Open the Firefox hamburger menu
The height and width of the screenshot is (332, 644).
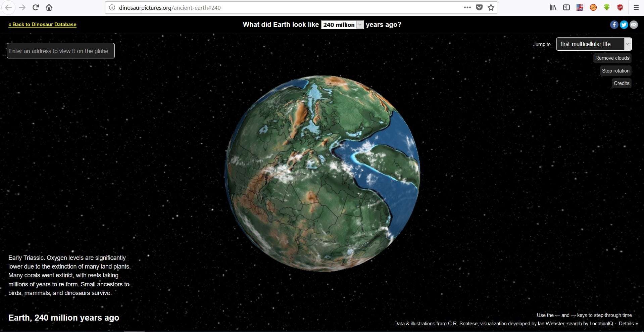636,7
